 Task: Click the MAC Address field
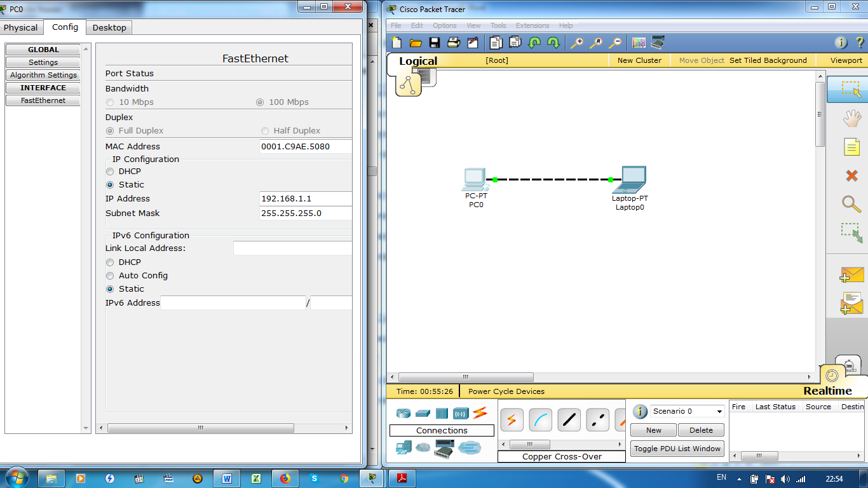[306, 147]
